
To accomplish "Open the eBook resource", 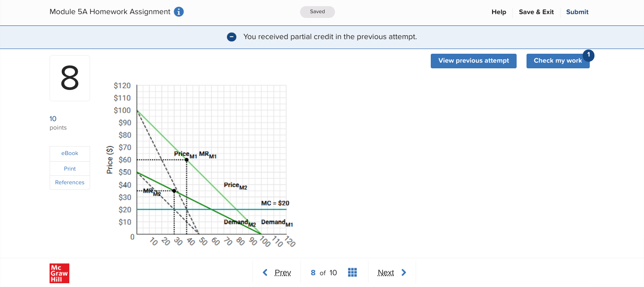I will [70, 153].
